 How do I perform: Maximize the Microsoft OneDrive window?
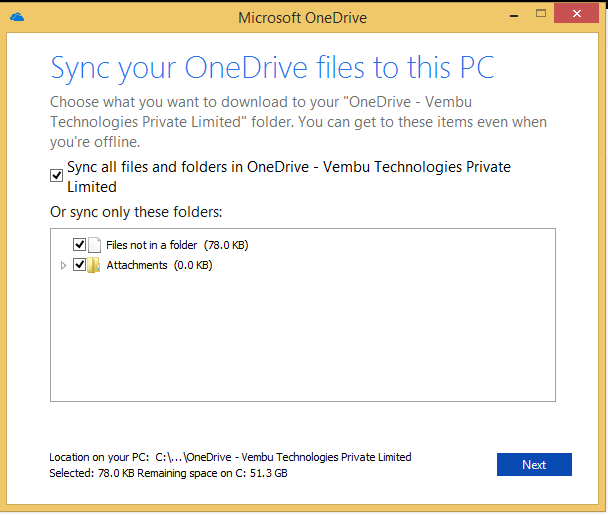point(541,14)
